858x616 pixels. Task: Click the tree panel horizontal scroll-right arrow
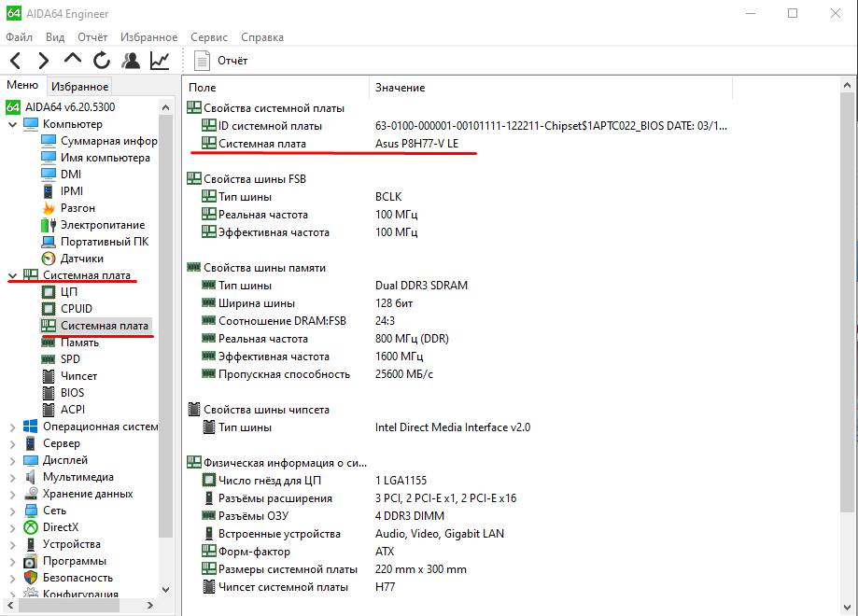pyautogui.click(x=150, y=605)
